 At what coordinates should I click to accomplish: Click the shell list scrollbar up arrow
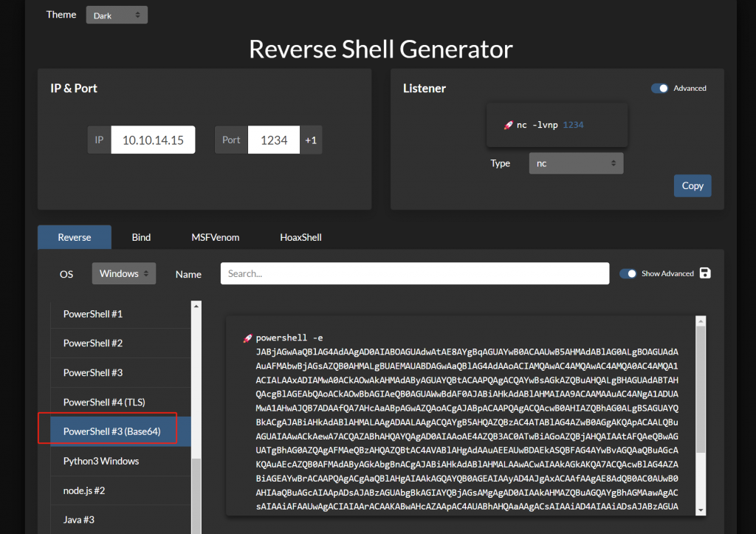(196, 306)
